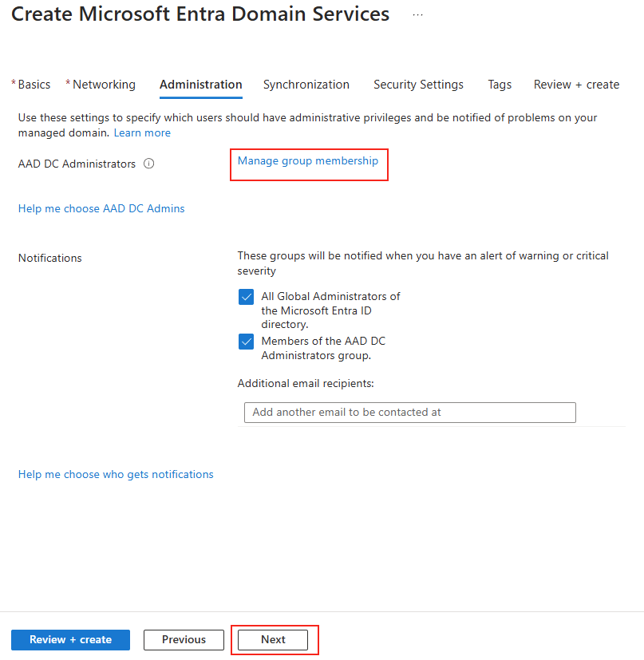Open the Tags tab
This screenshot has width=644, height=660.
click(x=500, y=85)
